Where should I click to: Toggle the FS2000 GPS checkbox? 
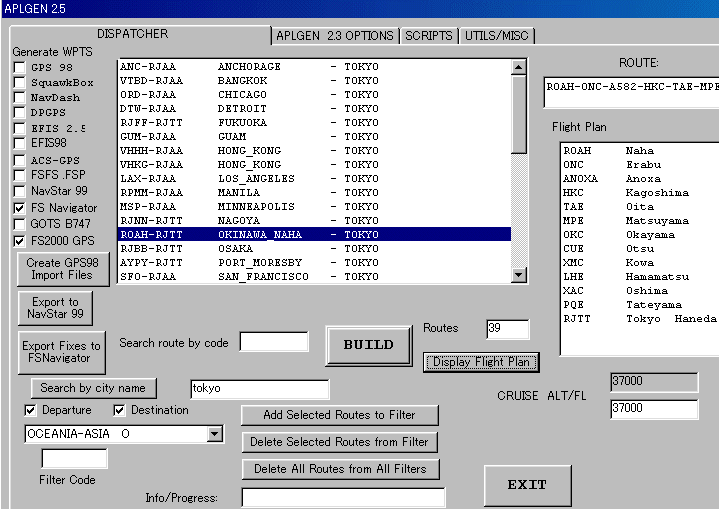tap(20, 241)
